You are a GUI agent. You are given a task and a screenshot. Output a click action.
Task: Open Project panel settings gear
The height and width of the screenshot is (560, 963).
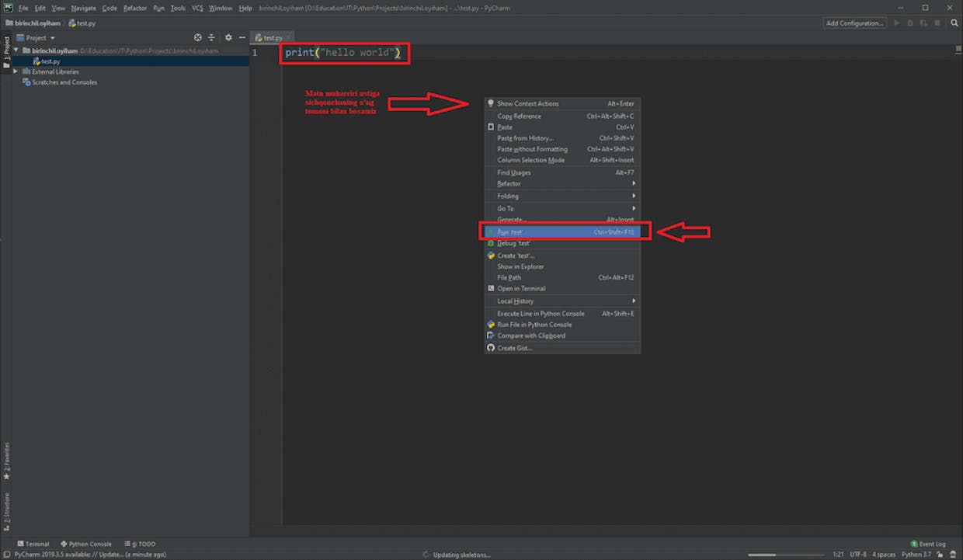click(228, 37)
